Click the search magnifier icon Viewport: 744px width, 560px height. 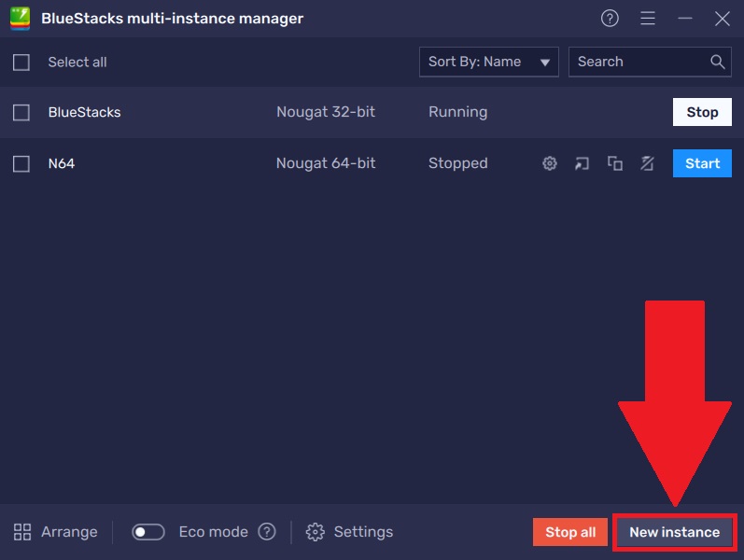[717, 62]
